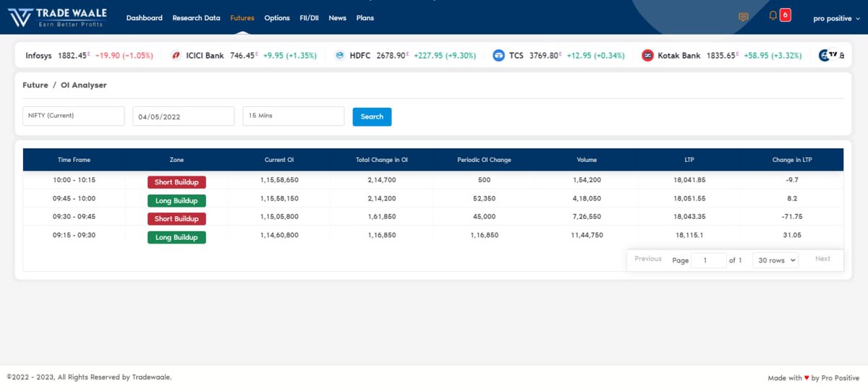Click total OI change value 1,61,850

click(382, 216)
